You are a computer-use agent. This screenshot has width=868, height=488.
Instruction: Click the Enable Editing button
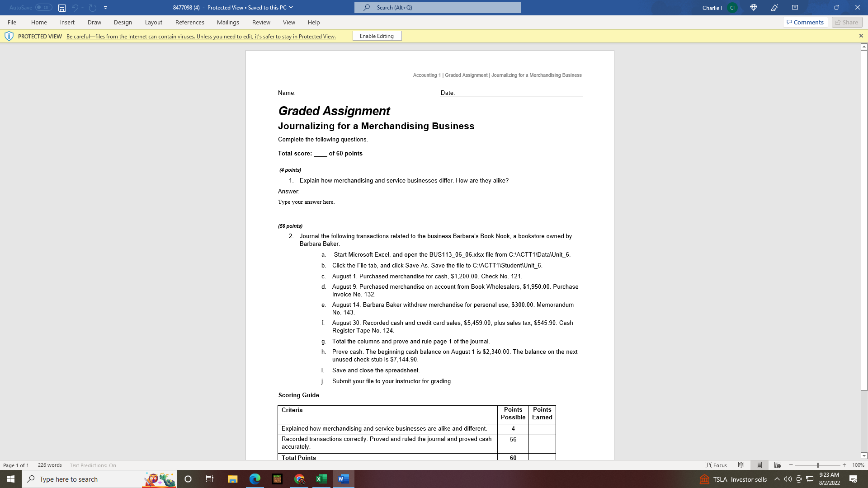click(x=377, y=36)
